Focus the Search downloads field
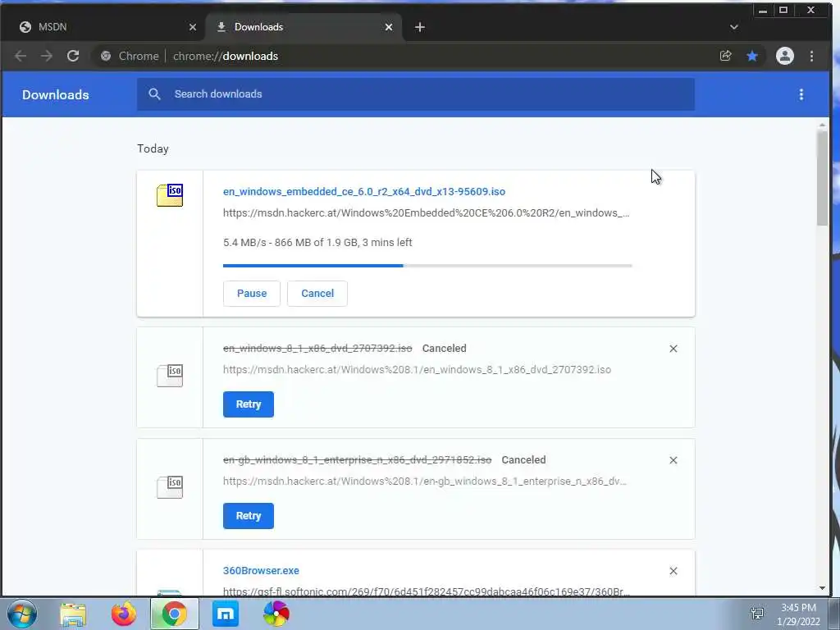The image size is (840, 630). (416, 94)
